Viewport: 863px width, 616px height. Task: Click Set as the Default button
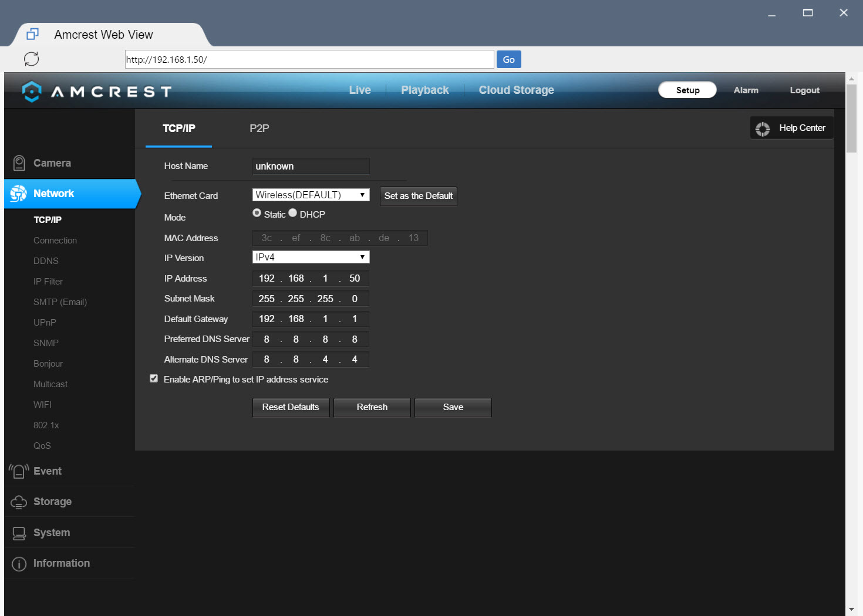click(419, 196)
